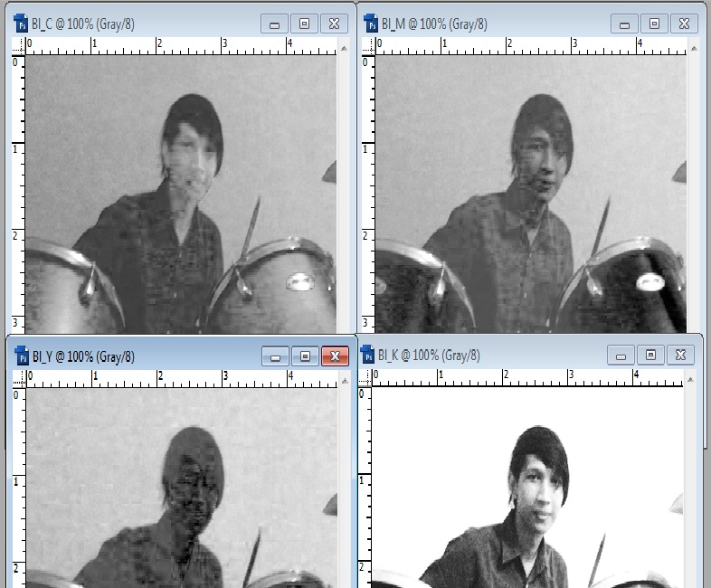Click ruler origin corner in BI_C window
Screen dimensions: 711x588
click(18, 46)
